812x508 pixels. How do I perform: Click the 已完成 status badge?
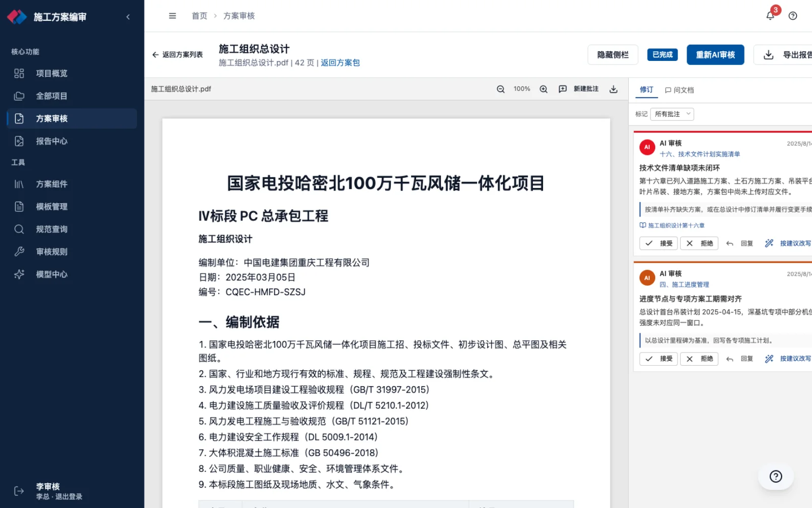pos(662,55)
